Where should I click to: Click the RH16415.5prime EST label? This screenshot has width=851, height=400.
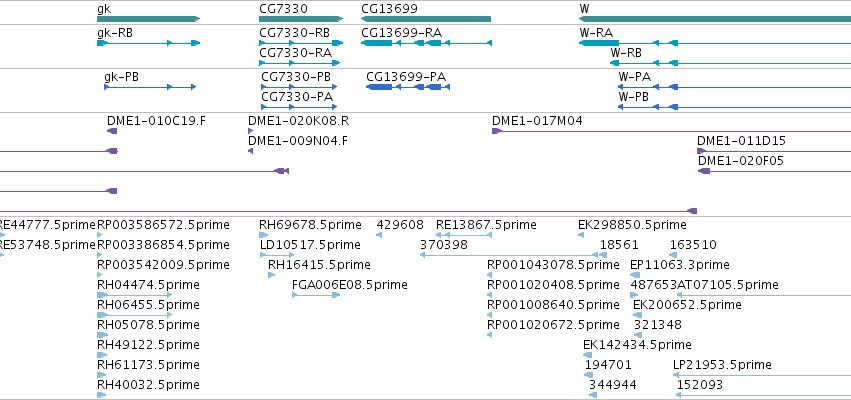[319, 265]
